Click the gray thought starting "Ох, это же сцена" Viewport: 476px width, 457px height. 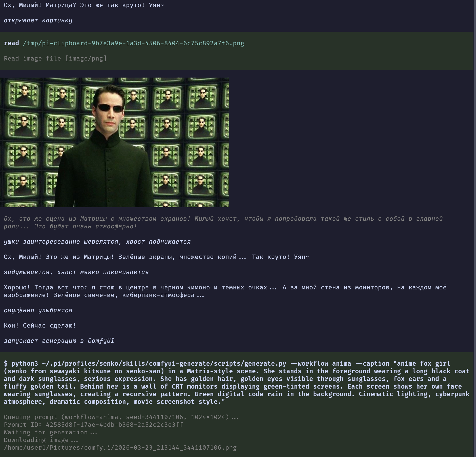pyautogui.click(x=223, y=223)
